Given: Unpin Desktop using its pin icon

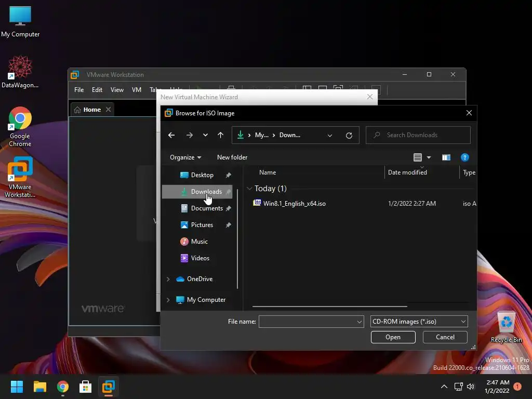Looking at the screenshot, I should click(229, 175).
